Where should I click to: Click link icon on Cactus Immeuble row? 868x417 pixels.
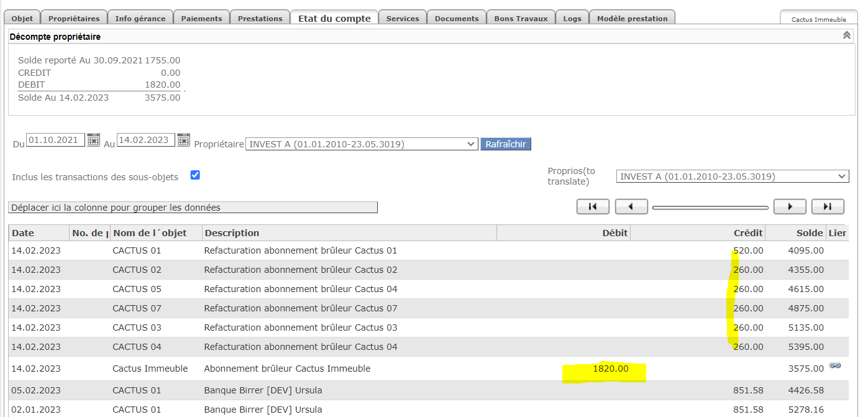pos(835,366)
